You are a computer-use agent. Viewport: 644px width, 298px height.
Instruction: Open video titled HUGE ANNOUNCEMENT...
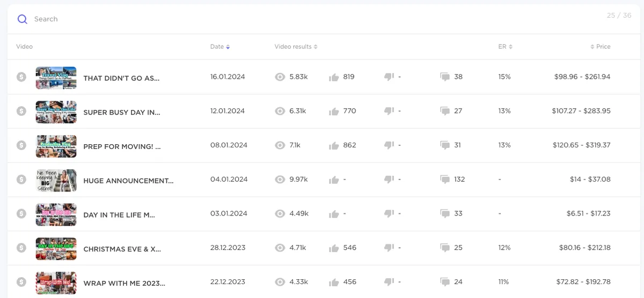(128, 181)
